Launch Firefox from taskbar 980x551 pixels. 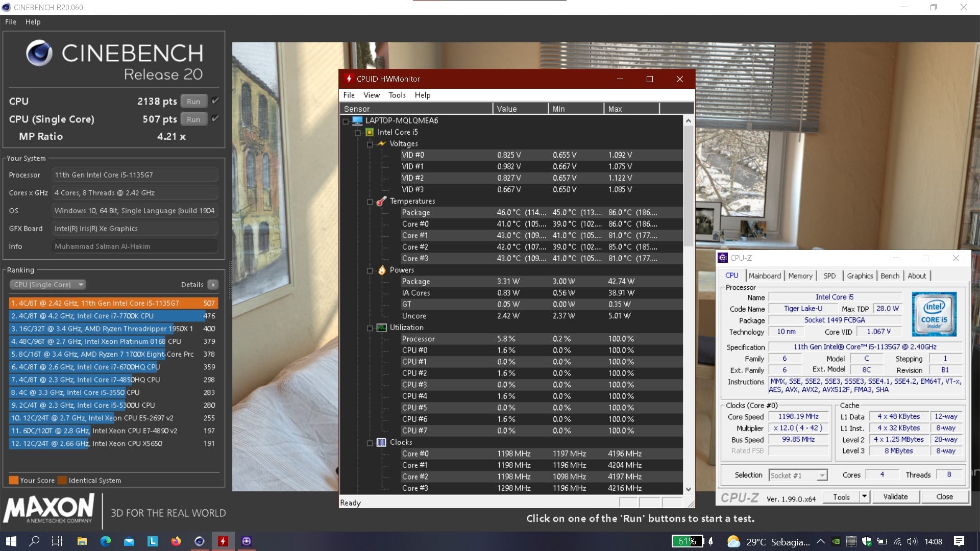(176, 541)
